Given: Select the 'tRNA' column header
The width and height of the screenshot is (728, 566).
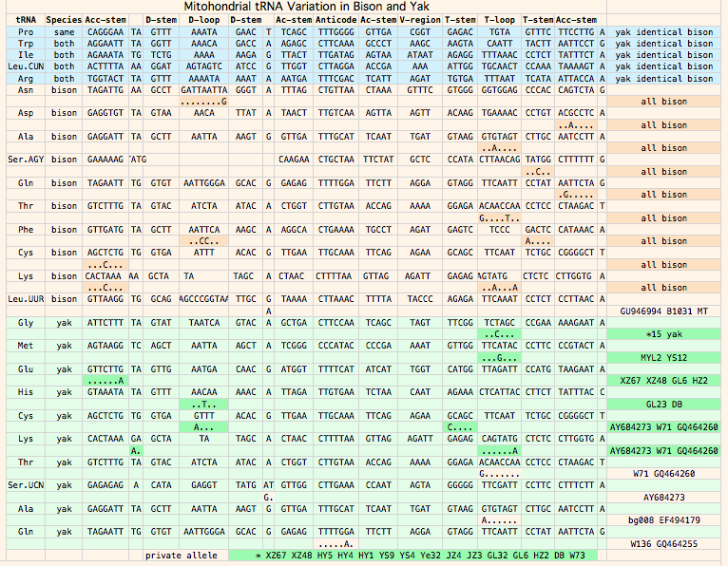Looking at the screenshot, I should (x=26, y=20).
